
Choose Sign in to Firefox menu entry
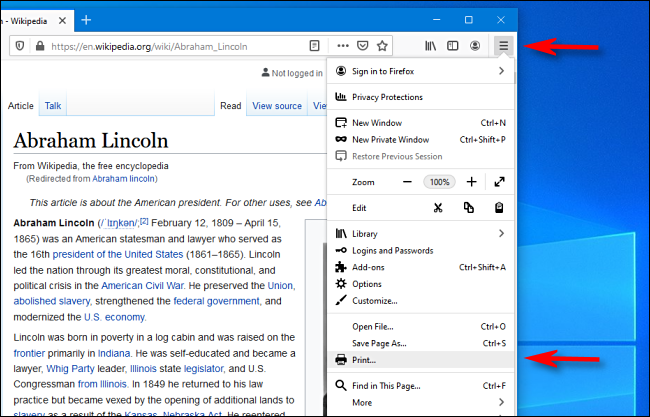pyautogui.click(x=421, y=71)
